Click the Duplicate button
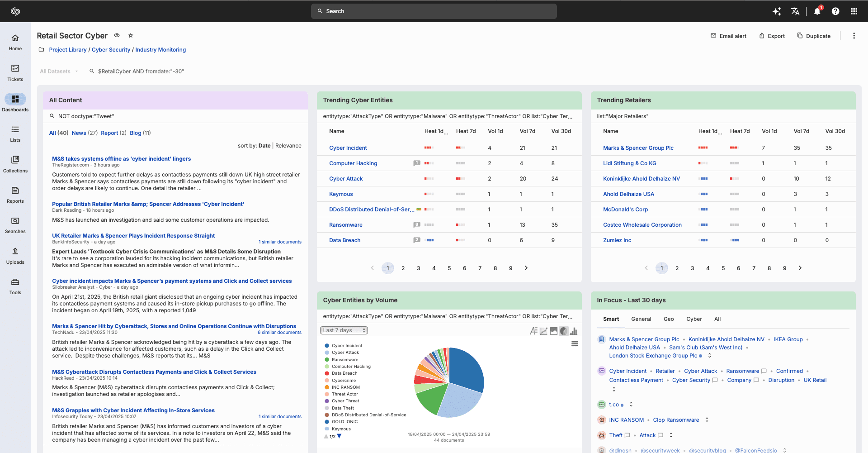Viewport: 868px width, 453px height. (814, 36)
